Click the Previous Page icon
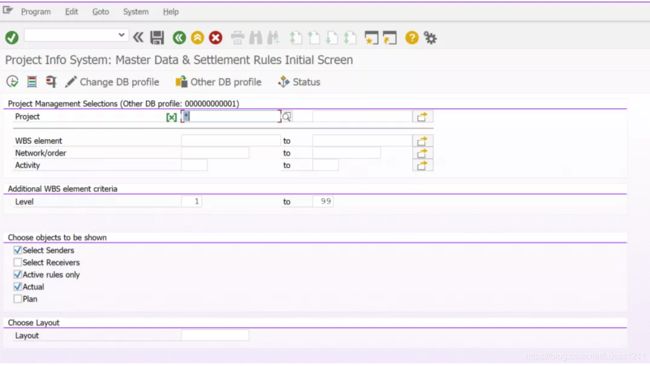This screenshot has width=650, height=366. (x=314, y=38)
